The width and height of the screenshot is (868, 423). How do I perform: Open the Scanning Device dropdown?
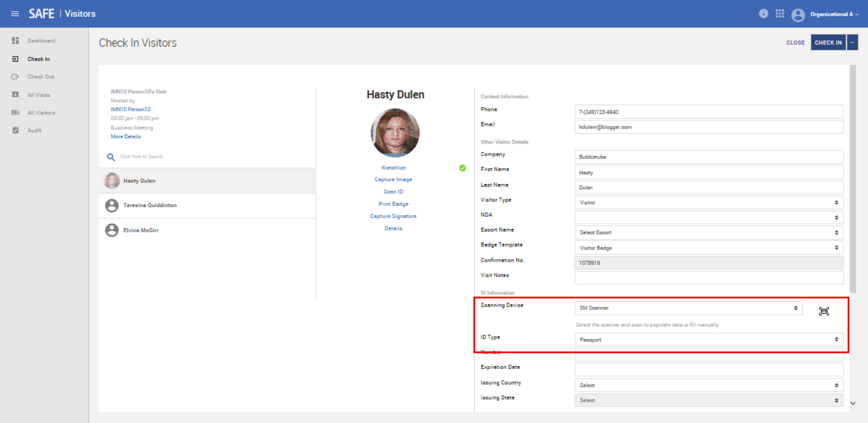click(x=689, y=308)
